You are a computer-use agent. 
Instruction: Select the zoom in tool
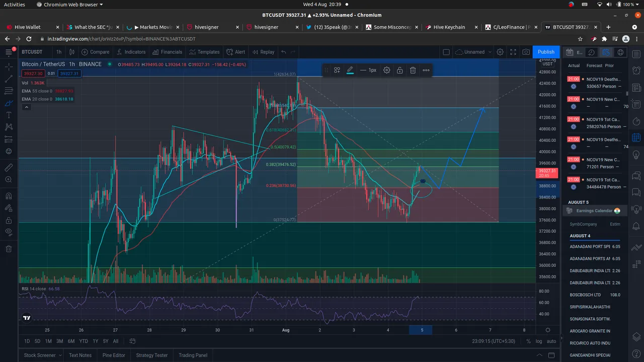pyautogui.click(x=9, y=179)
